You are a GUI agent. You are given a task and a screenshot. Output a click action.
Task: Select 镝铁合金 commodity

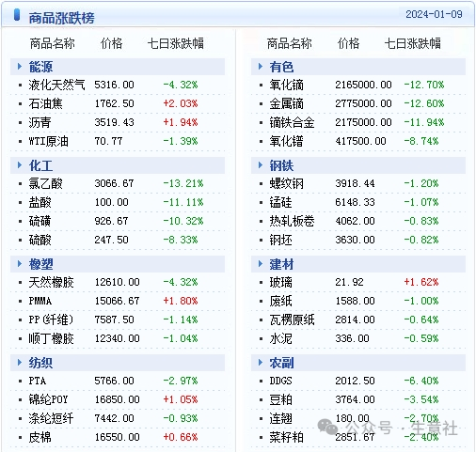pos(292,122)
